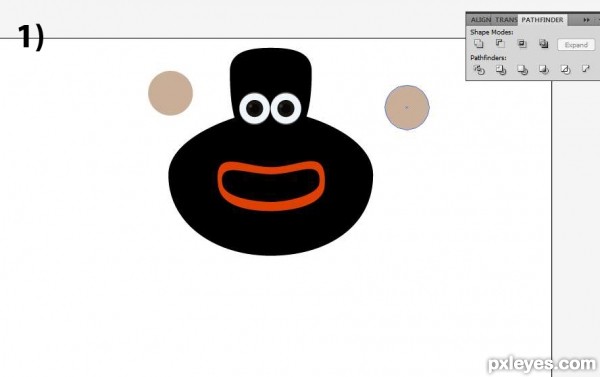Select the left tan circle
600x377 pixels.
(x=171, y=93)
